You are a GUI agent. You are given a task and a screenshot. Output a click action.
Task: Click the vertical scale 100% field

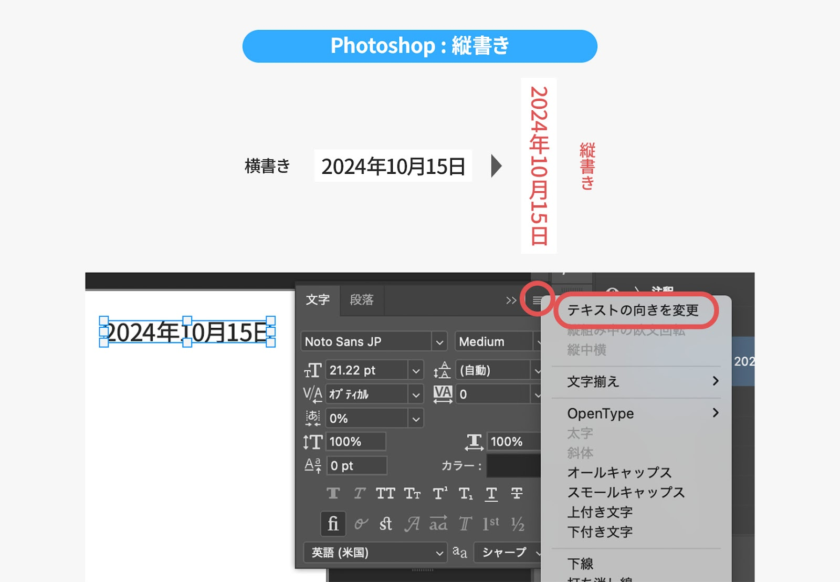[355, 442]
